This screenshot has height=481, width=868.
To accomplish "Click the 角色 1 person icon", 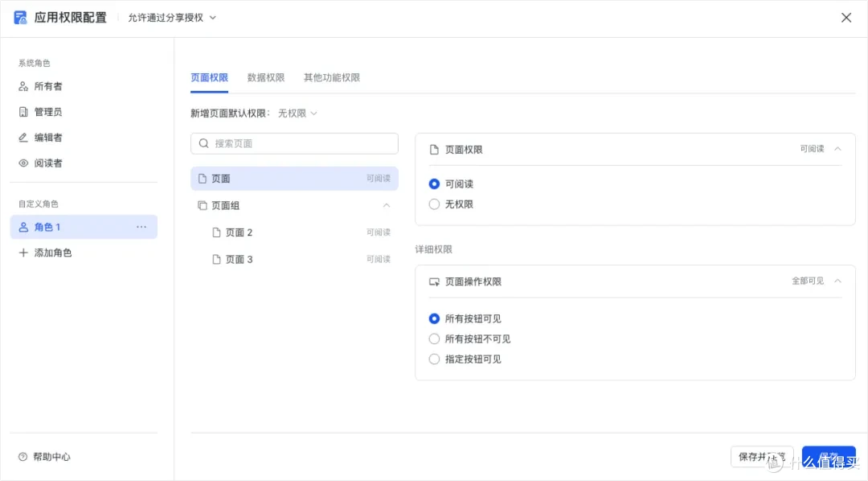I will 23,227.
